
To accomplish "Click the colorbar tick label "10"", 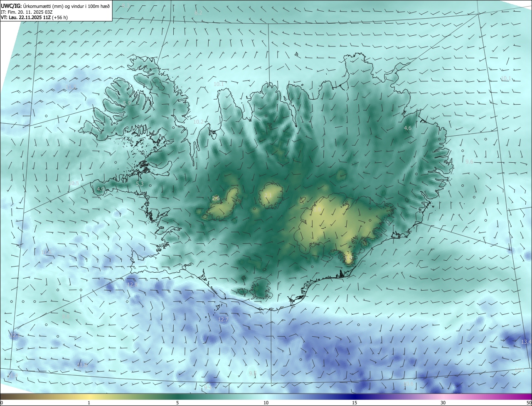I will 266,403.
